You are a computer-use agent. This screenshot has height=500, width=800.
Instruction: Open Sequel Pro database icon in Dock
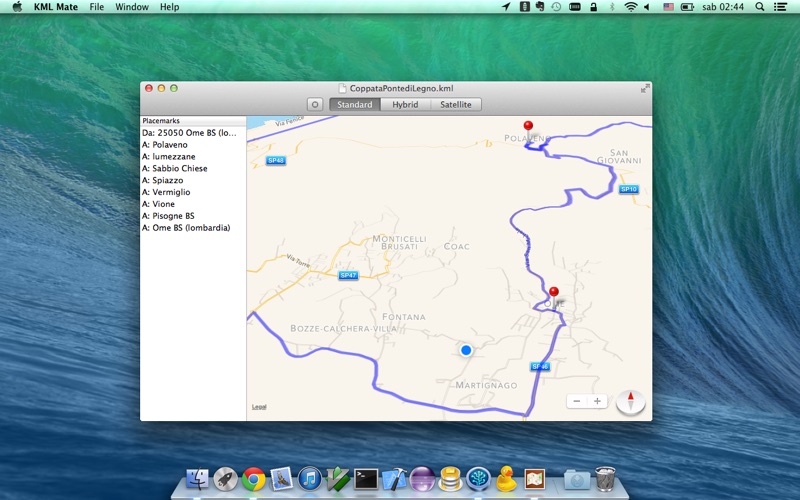[x=450, y=479]
